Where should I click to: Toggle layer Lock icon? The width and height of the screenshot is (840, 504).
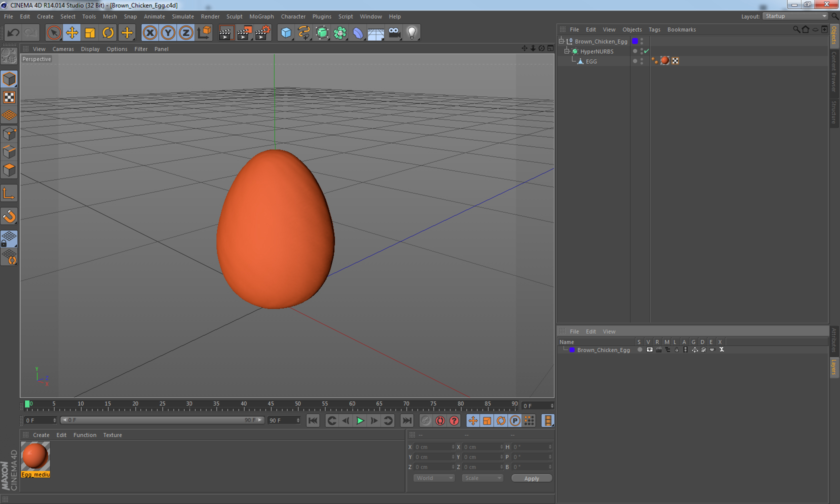[x=676, y=349]
